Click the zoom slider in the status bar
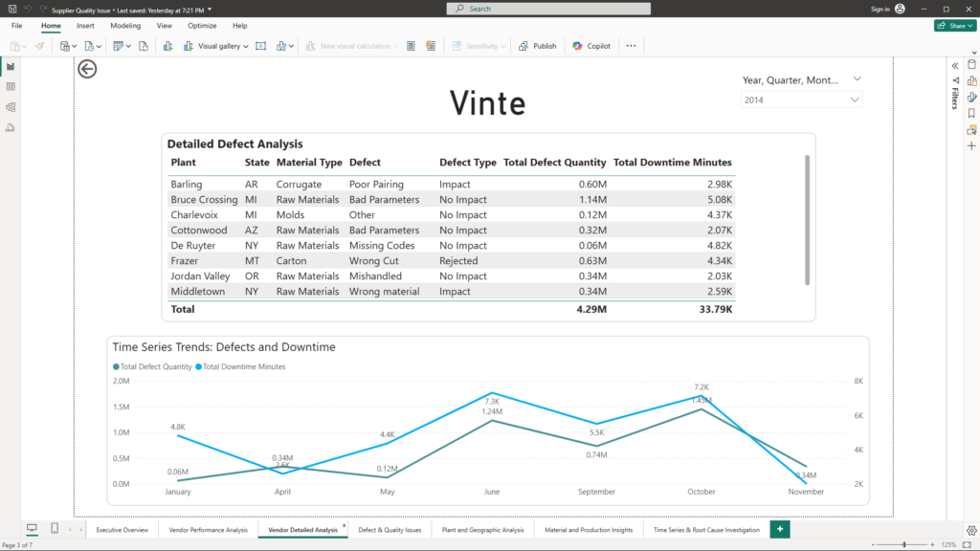The height and width of the screenshot is (551, 980). coord(903,543)
